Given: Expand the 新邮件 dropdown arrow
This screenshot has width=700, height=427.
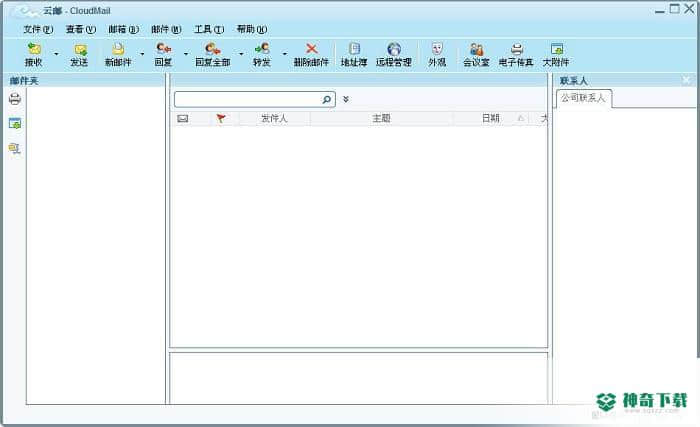Looking at the screenshot, I should (142, 54).
